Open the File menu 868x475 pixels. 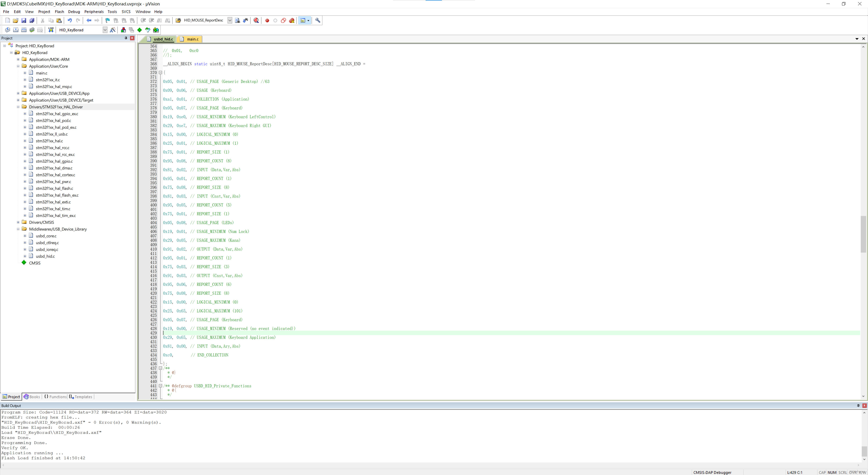(6, 12)
